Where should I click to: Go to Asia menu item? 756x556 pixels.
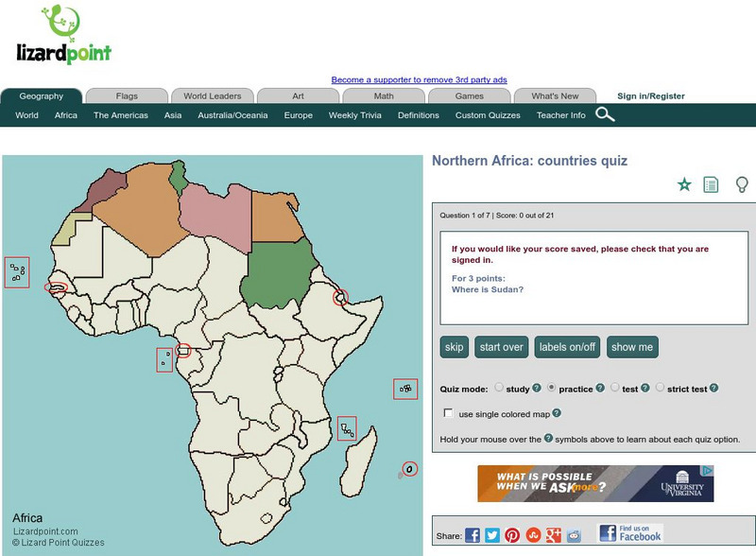click(x=173, y=115)
